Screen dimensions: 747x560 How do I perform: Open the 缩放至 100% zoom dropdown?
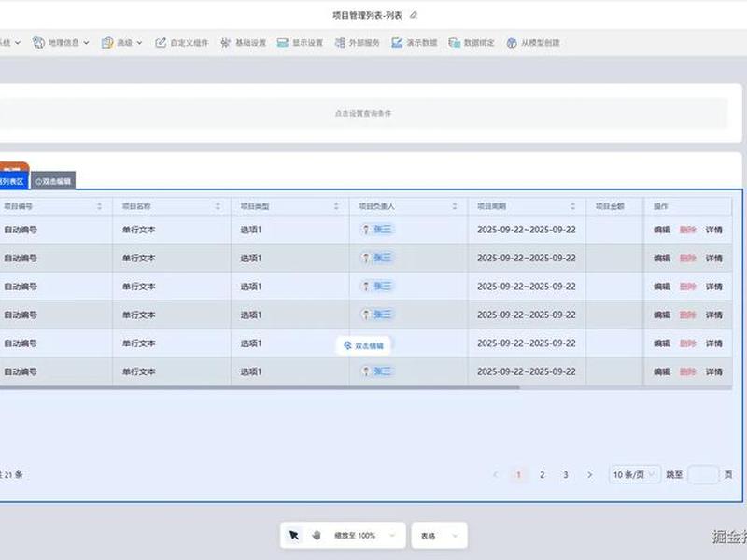364,536
